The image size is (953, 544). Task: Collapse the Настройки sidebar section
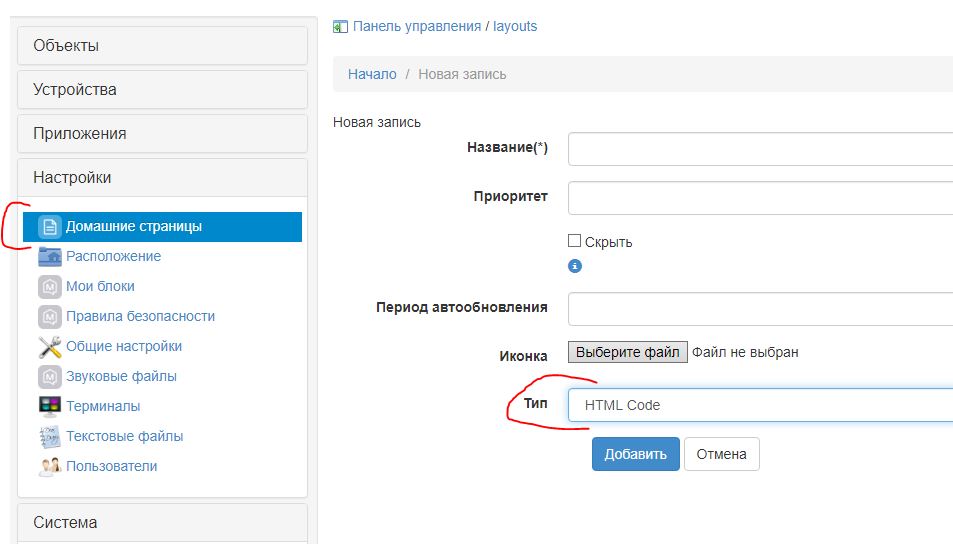coord(162,177)
